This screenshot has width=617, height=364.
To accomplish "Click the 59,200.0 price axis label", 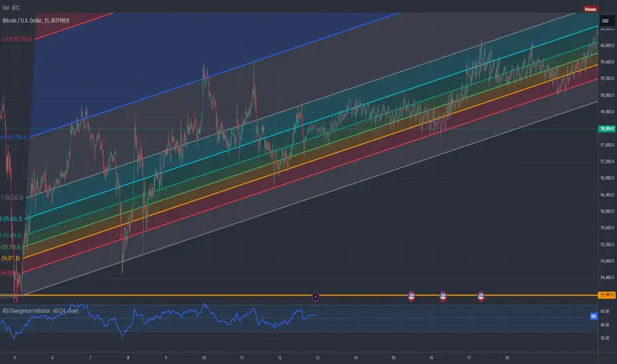I will tap(607, 78).
